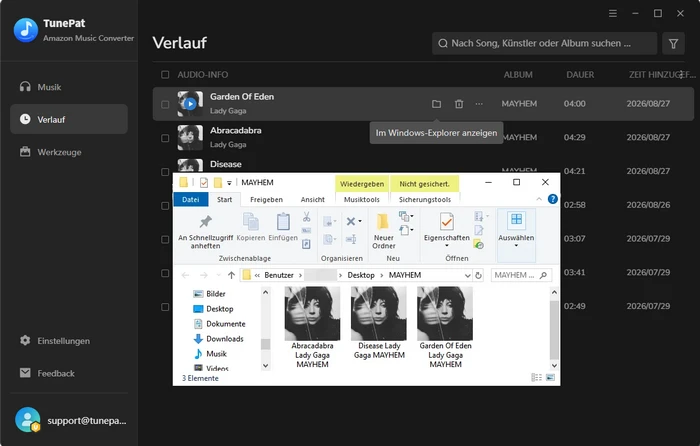Open the Datei tab in Explorer

(x=191, y=200)
